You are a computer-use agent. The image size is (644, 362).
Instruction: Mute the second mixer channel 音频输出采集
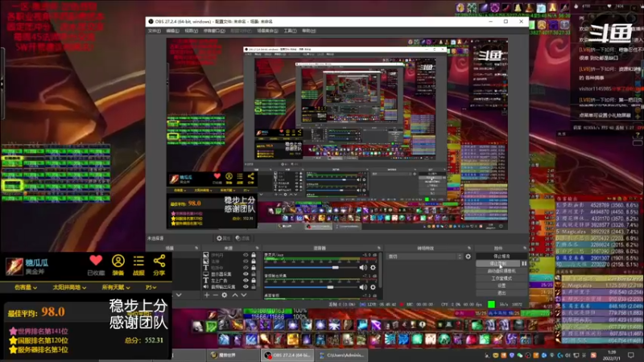click(363, 287)
